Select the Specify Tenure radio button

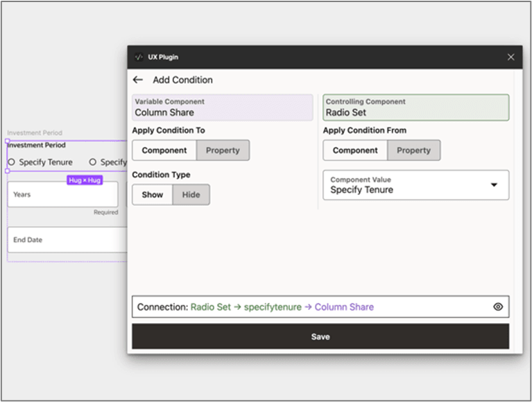[x=12, y=162]
